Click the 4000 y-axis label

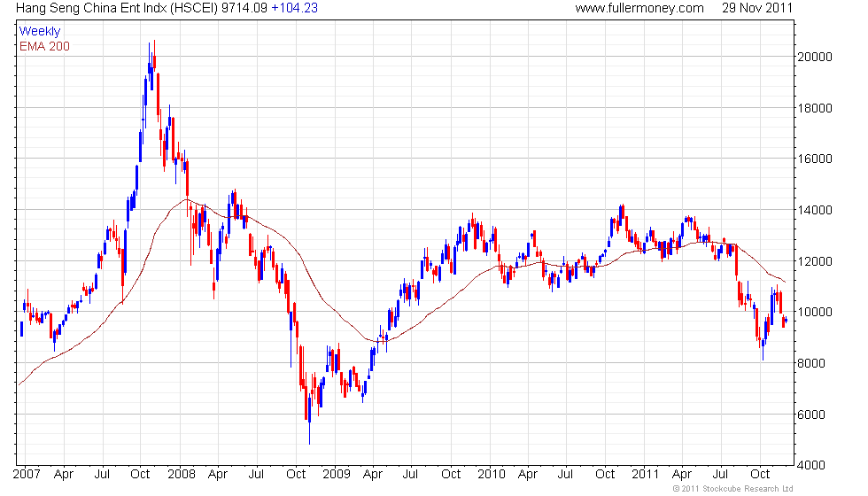click(x=811, y=465)
